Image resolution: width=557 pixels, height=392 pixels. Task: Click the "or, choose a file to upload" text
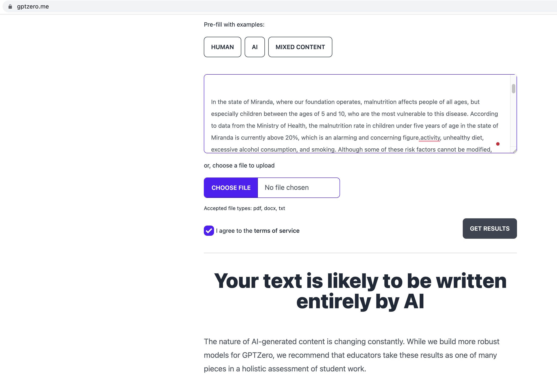point(239,165)
